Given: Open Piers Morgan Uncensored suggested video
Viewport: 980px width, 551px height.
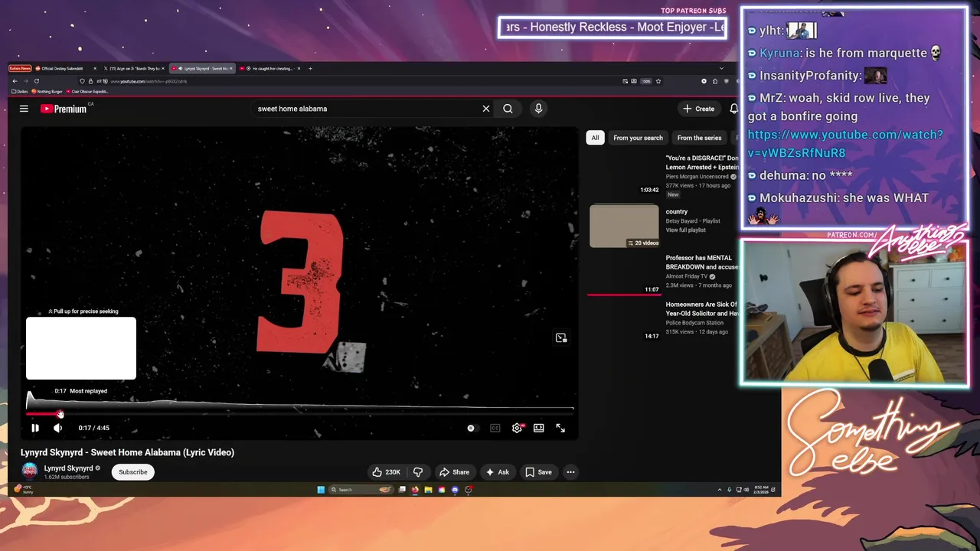Looking at the screenshot, I should coord(701,162).
